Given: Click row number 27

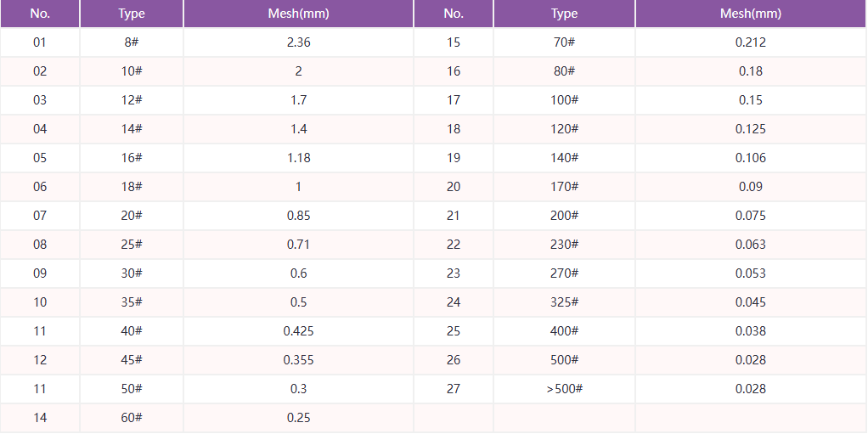Looking at the screenshot, I should click(x=454, y=389).
